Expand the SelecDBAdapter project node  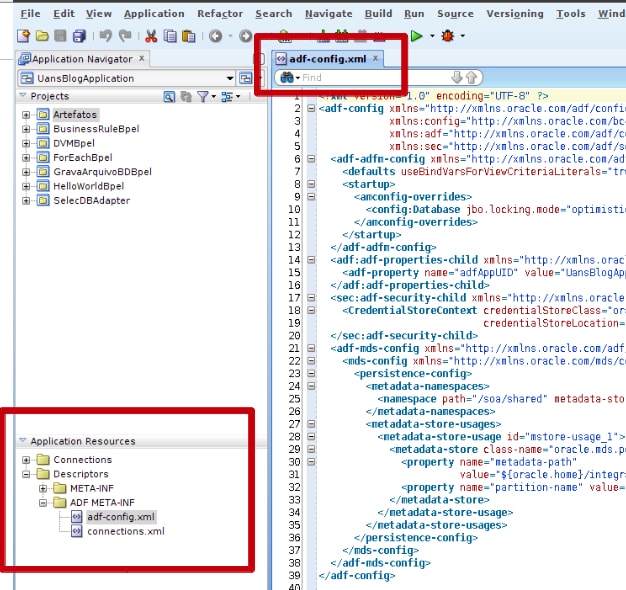26,200
